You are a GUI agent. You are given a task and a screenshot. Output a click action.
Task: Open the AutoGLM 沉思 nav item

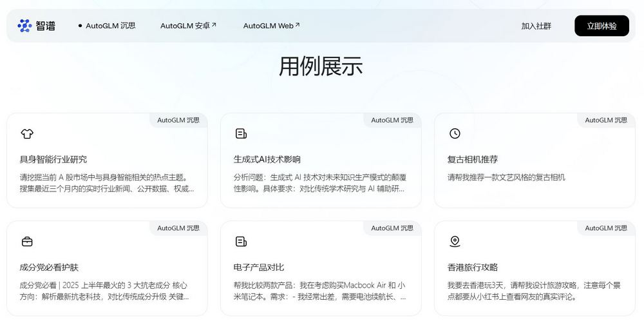111,26
